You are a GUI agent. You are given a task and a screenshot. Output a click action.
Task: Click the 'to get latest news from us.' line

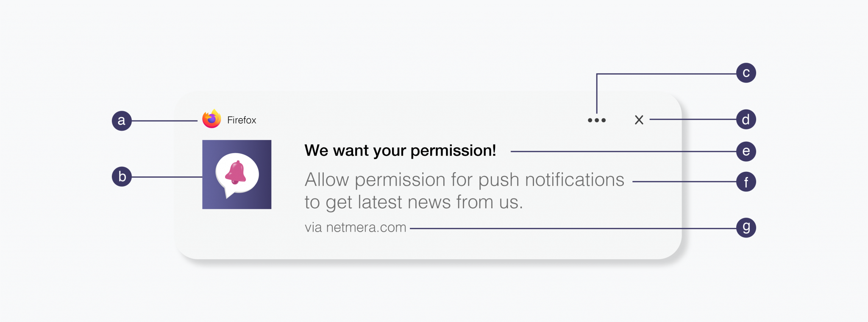(x=414, y=202)
